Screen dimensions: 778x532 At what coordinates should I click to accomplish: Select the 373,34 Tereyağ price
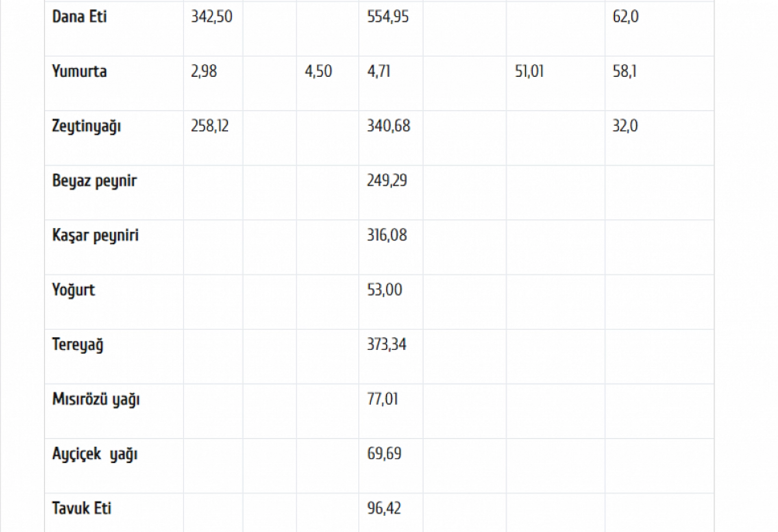pos(387,345)
